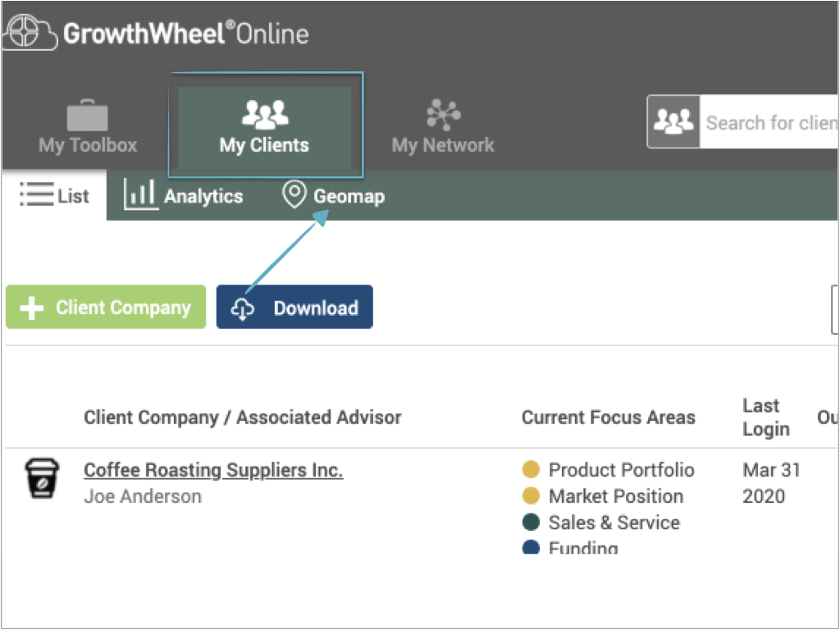Open My Toolbox briefcase icon
Image resolution: width=840 pixels, height=630 pixels.
click(87, 115)
